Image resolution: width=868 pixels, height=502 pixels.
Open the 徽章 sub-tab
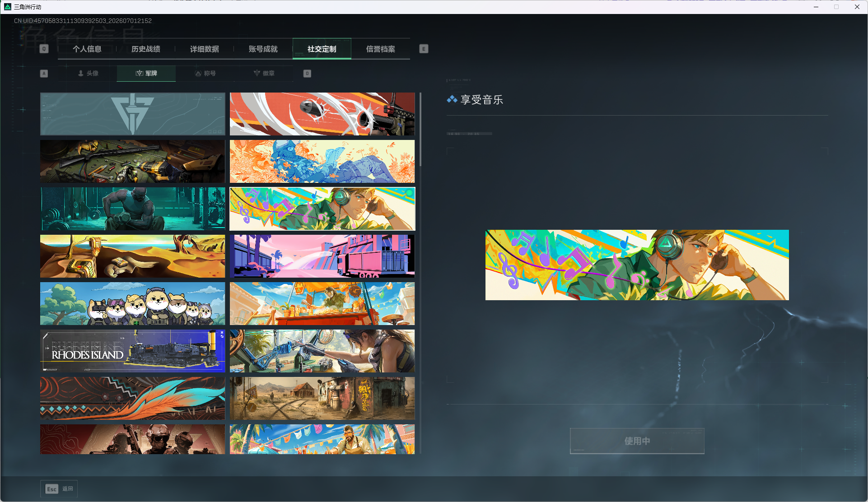coord(264,73)
